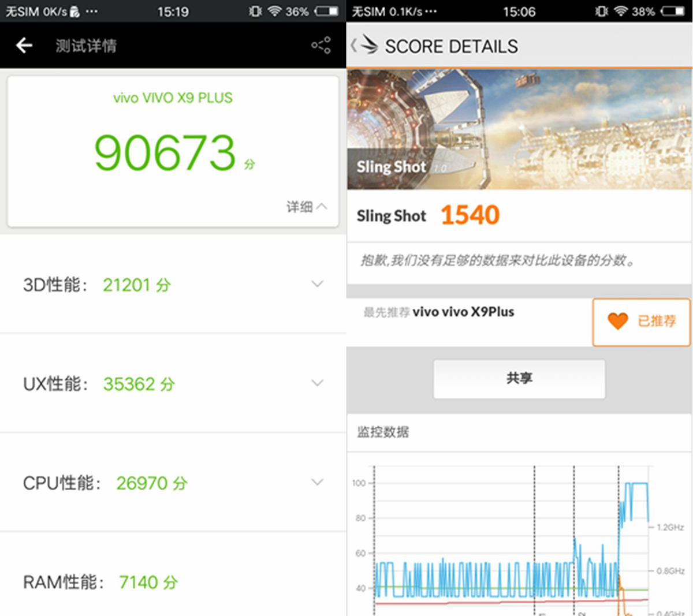Expand the CPU性能 results section
693x616 pixels.
pyautogui.click(x=318, y=482)
